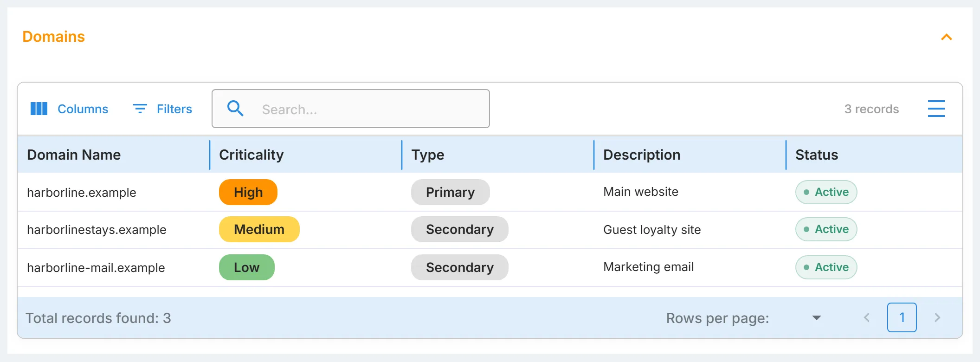Open the Filters panel
The image size is (980, 362).
(x=162, y=109)
